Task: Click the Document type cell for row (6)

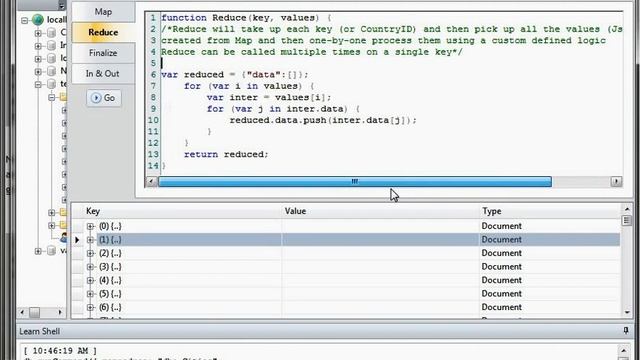Action: pyautogui.click(x=549, y=307)
